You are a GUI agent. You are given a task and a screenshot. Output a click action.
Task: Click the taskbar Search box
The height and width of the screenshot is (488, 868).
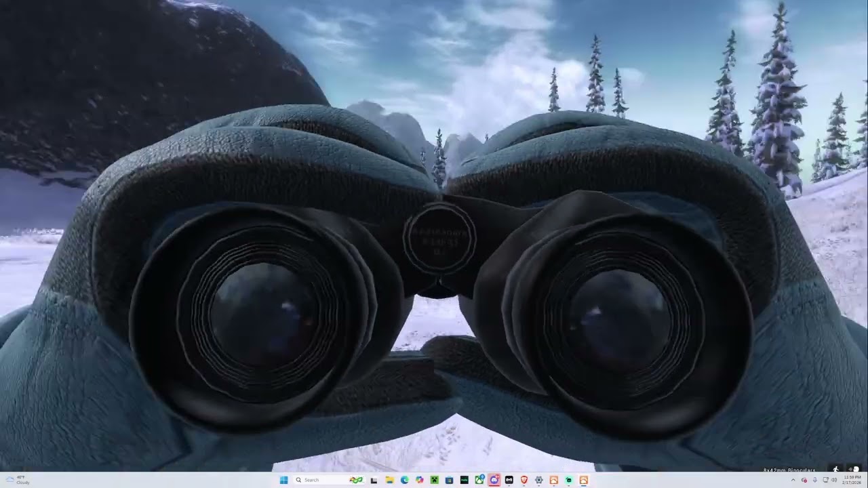pos(329,480)
